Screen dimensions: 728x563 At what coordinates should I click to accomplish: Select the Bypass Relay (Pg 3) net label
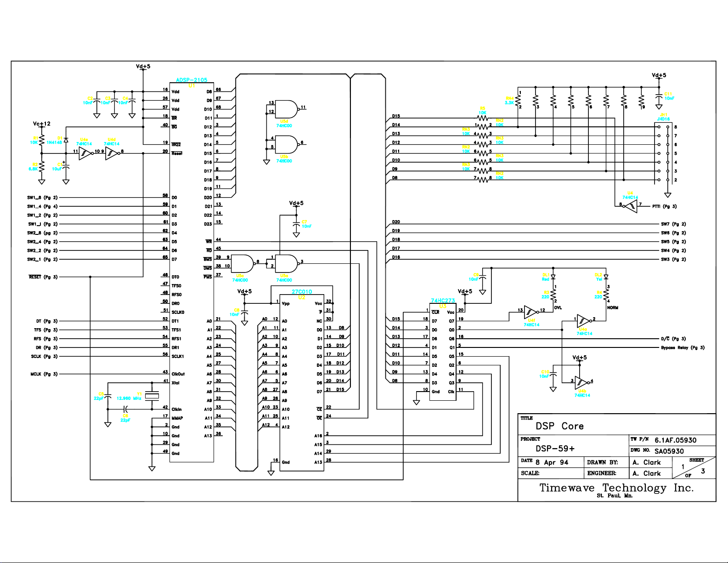[x=683, y=348]
